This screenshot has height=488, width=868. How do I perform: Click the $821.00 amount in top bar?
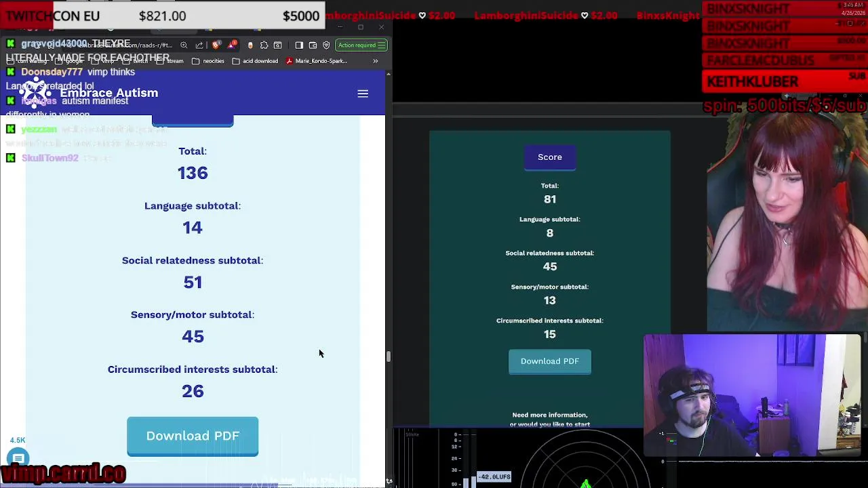pos(162,16)
